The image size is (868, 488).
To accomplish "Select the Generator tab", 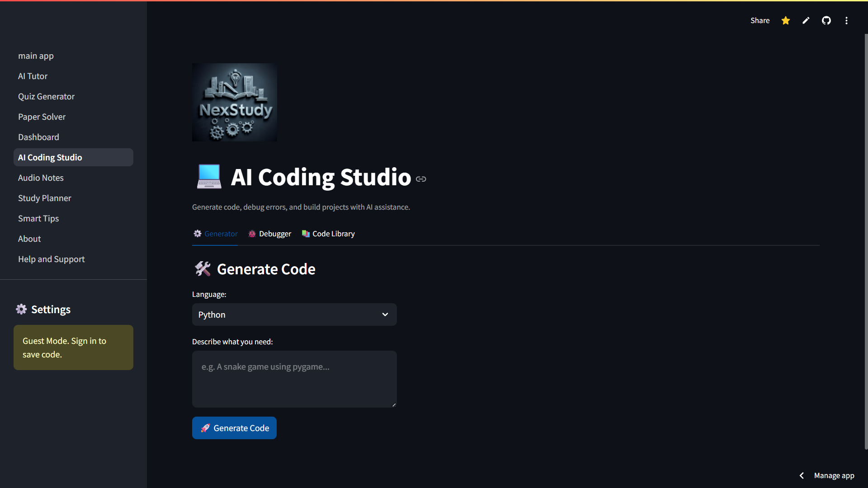I will (216, 234).
